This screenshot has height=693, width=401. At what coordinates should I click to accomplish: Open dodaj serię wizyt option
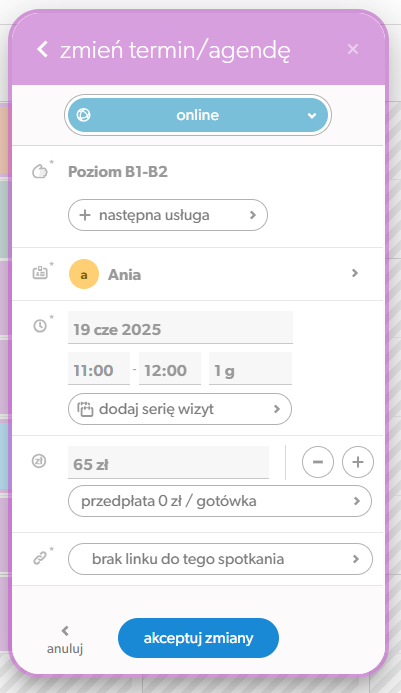pyautogui.click(x=180, y=409)
